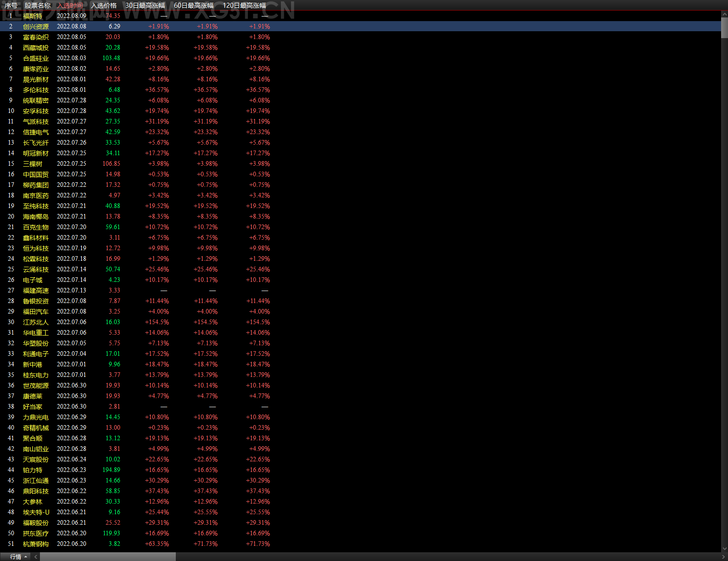This screenshot has width=728, height=561.
Task: Select stock 华电重工
Action: point(36,333)
